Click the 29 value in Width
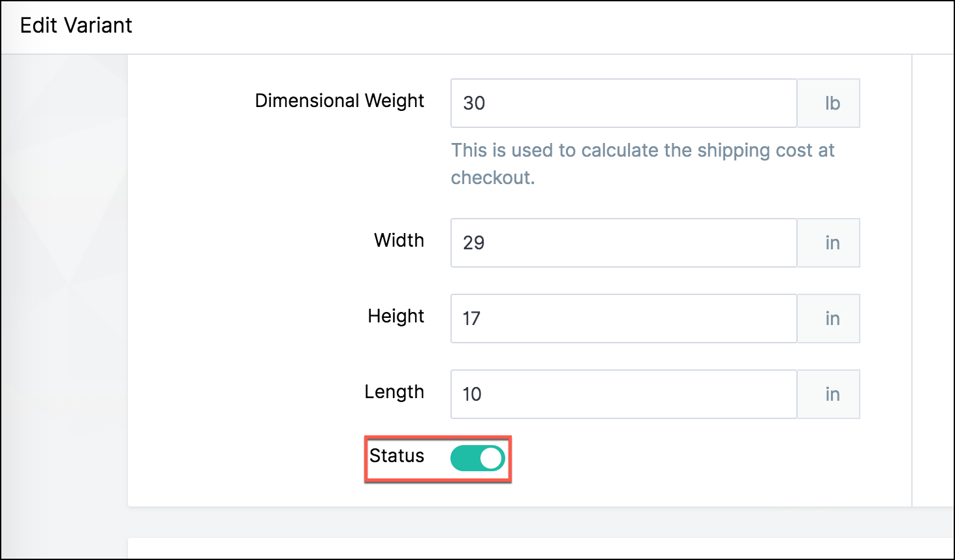Viewport: 955px width, 560px height. click(x=474, y=243)
